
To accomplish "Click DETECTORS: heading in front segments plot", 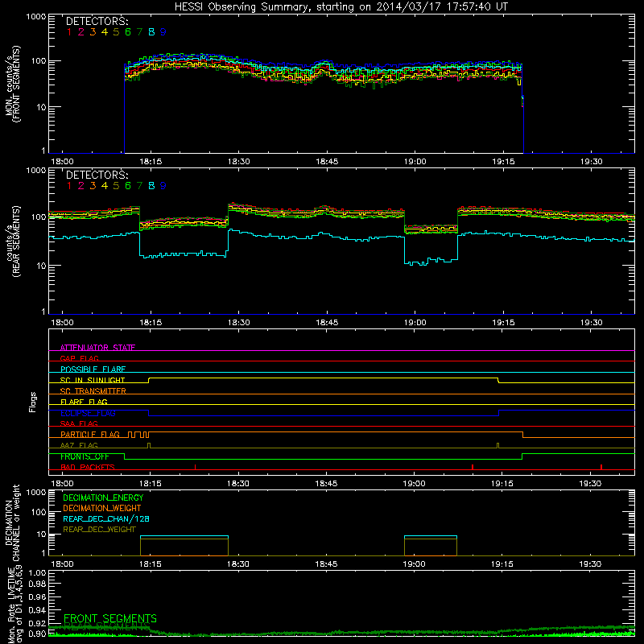I will [97, 21].
